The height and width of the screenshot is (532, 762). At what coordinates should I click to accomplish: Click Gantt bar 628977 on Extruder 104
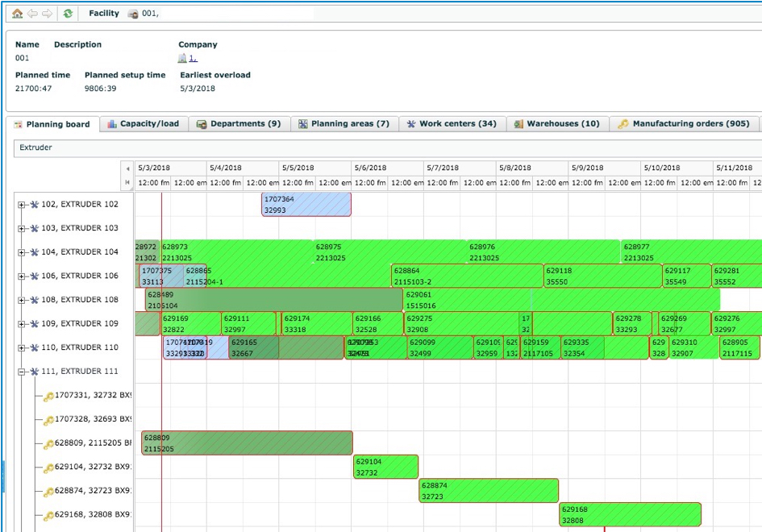pos(691,252)
